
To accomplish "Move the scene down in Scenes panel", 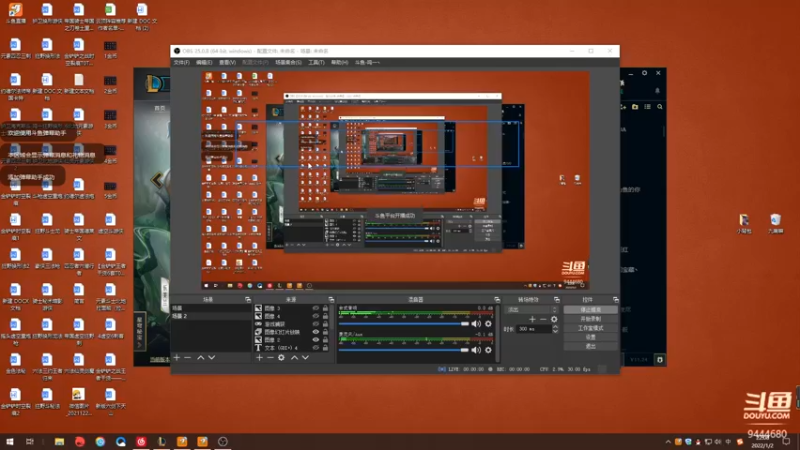I will tap(211, 358).
